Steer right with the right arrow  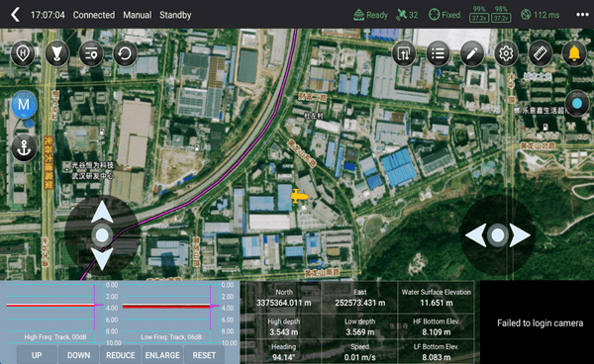coord(520,235)
